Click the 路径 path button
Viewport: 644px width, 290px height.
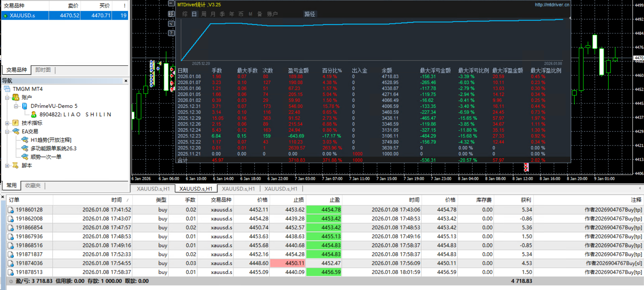(310, 14)
